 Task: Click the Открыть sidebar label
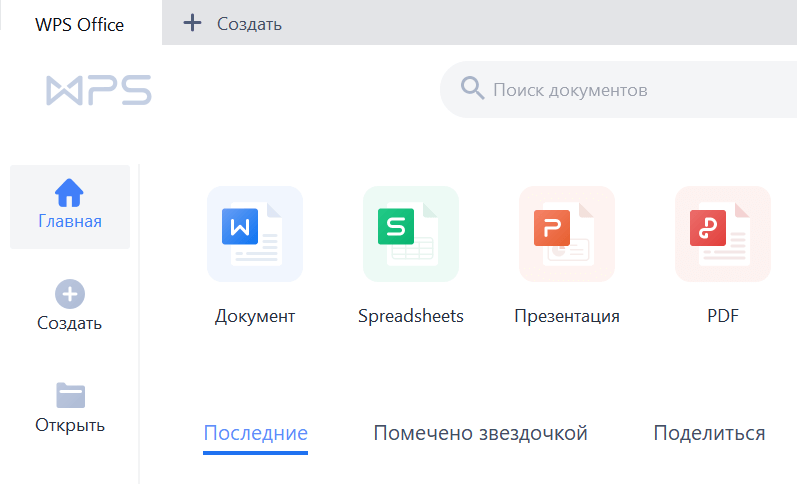click(70, 425)
